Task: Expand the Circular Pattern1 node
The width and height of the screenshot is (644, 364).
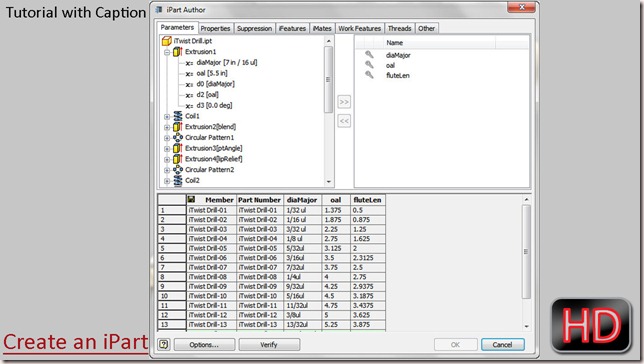Action: coord(167,138)
